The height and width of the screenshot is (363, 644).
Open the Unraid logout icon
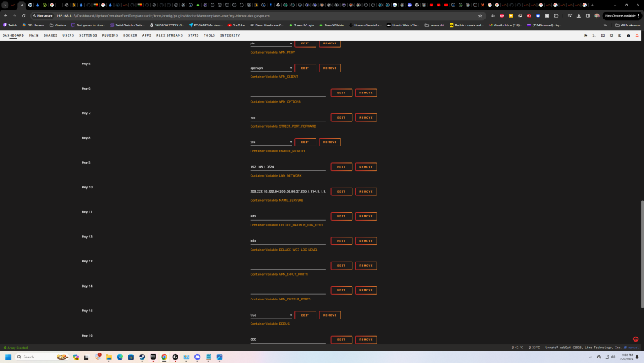point(585,35)
